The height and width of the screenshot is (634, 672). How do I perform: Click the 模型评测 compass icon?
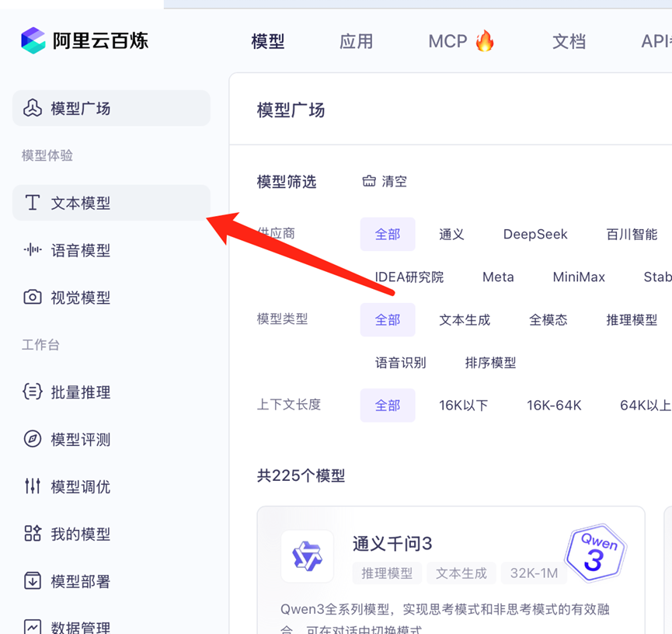click(x=33, y=439)
